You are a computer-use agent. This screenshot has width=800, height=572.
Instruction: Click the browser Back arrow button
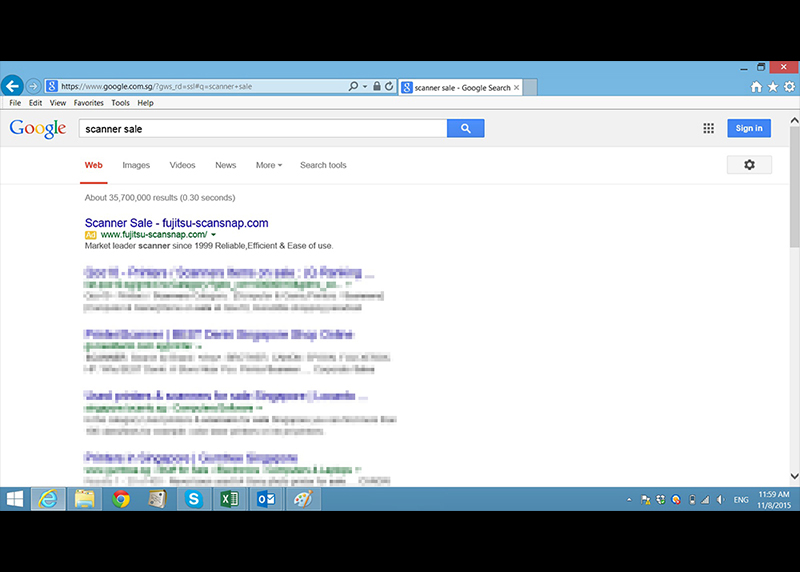12,86
